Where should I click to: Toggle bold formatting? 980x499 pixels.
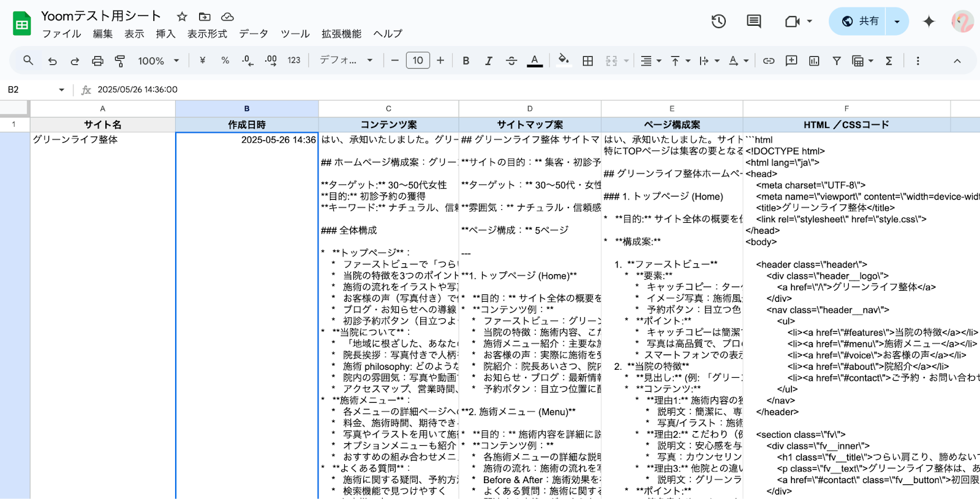pyautogui.click(x=466, y=61)
